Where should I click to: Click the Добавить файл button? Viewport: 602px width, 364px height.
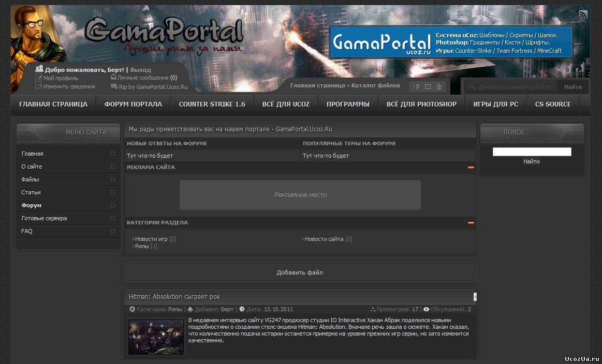click(300, 272)
